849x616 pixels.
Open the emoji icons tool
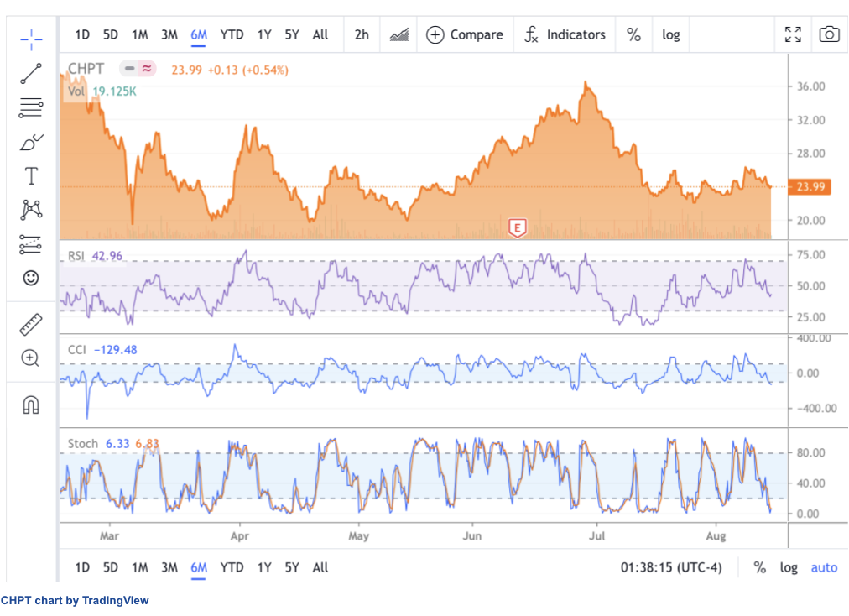pos(31,278)
